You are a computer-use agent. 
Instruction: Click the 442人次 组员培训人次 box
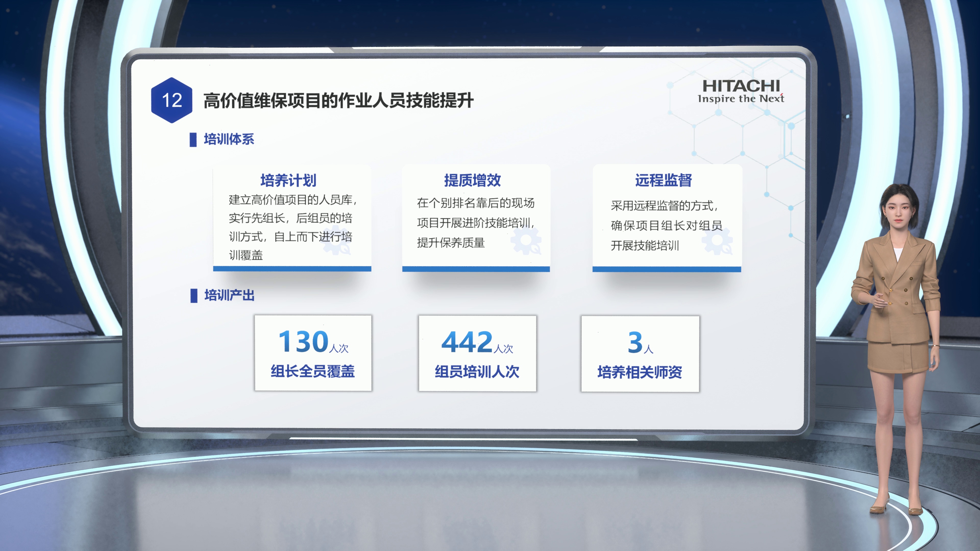pyautogui.click(x=477, y=353)
